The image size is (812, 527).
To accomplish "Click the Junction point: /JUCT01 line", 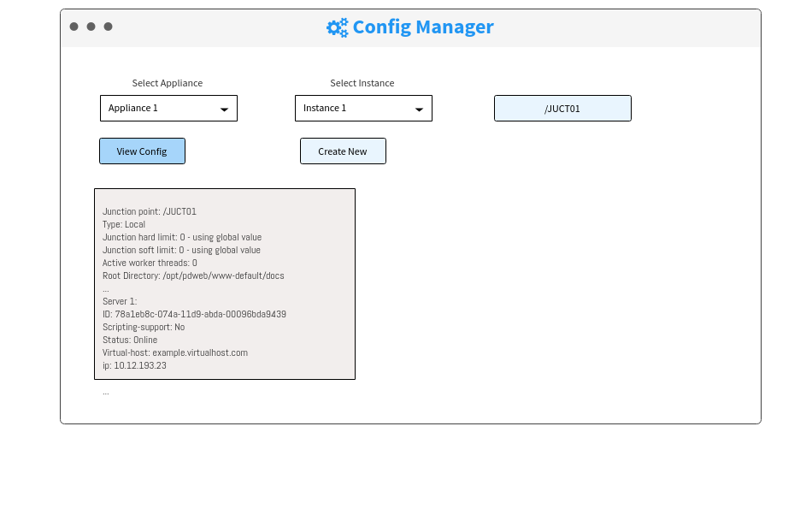I will pos(150,211).
